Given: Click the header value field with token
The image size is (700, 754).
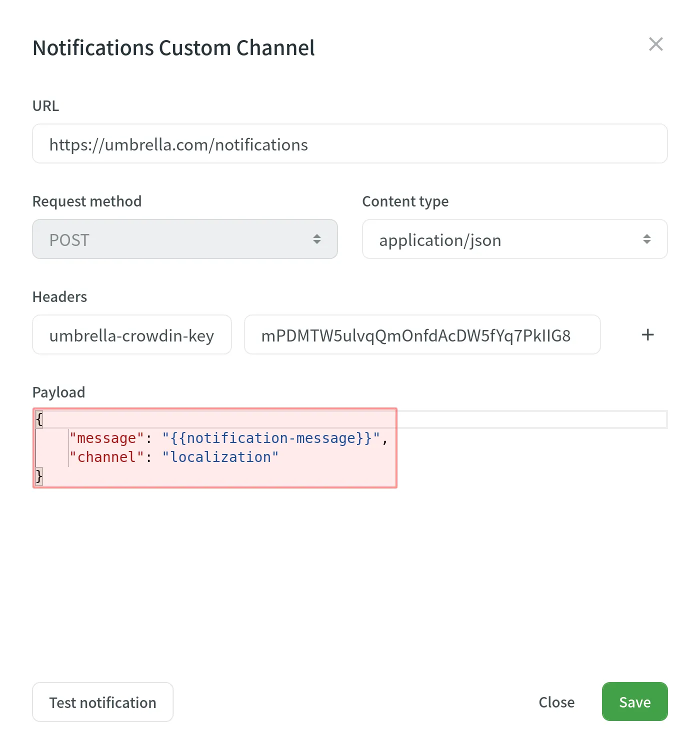Looking at the screenshot, I should pyautogui.click(x=422, y=335).
